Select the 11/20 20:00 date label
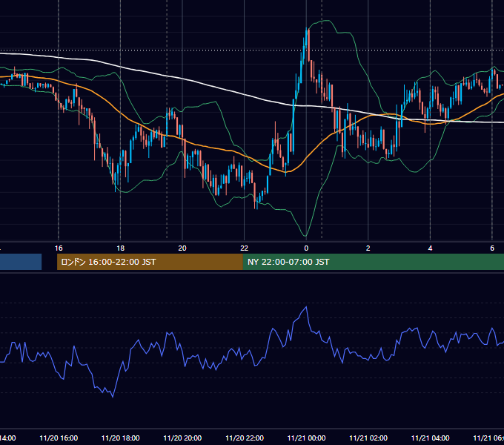Viewport: 504px width, 445px height. (182, 438)
